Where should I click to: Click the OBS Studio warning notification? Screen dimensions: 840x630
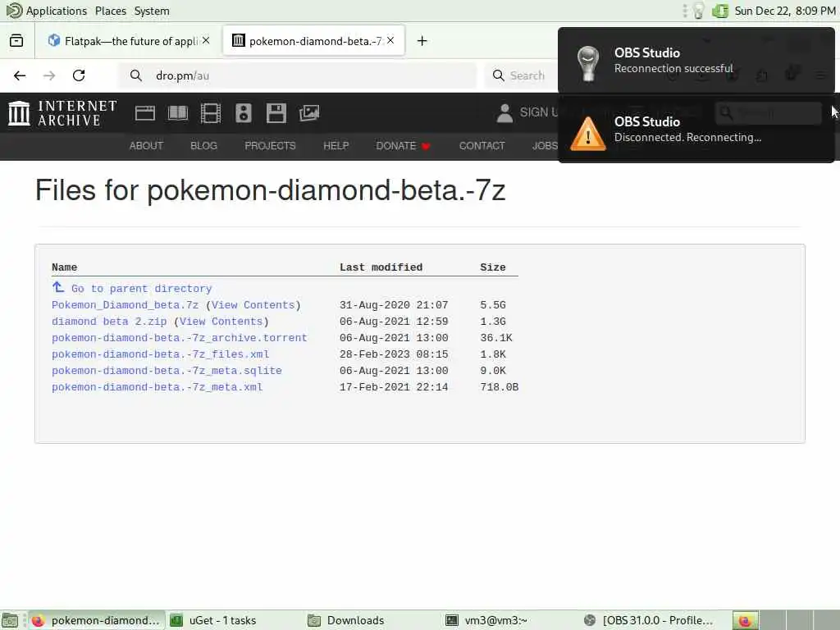696,129
